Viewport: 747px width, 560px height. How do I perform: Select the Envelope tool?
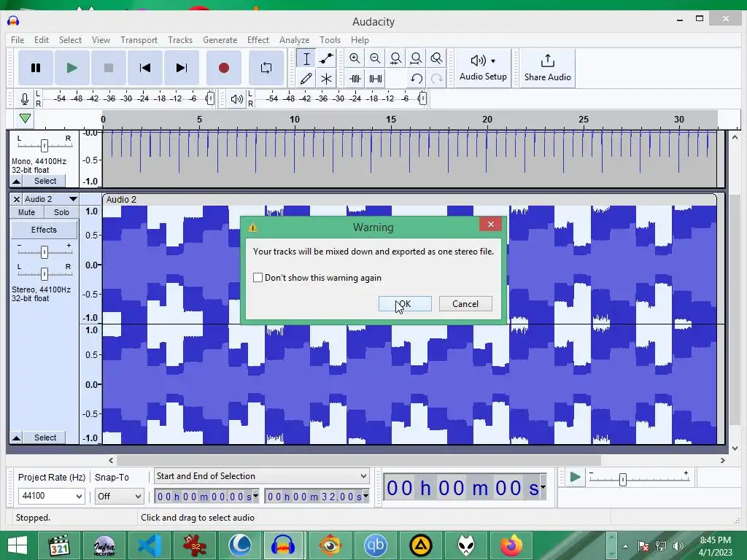point(326,58)
